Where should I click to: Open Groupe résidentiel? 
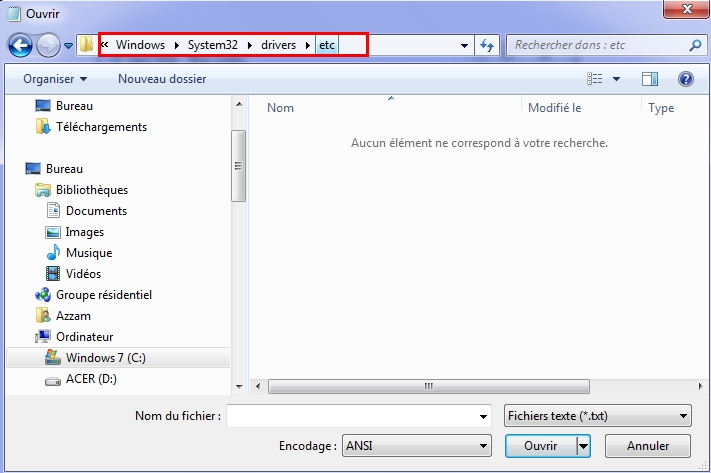[x=104, y=295]
